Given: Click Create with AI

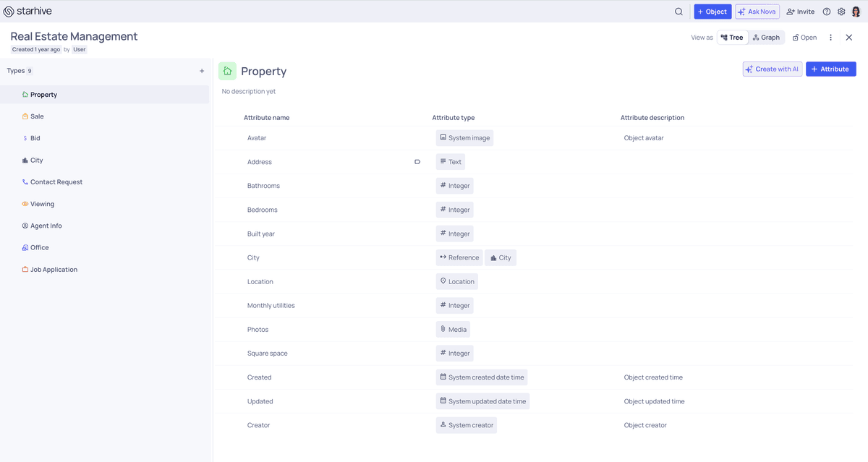Looking at the screenshot, I should 771,69.
